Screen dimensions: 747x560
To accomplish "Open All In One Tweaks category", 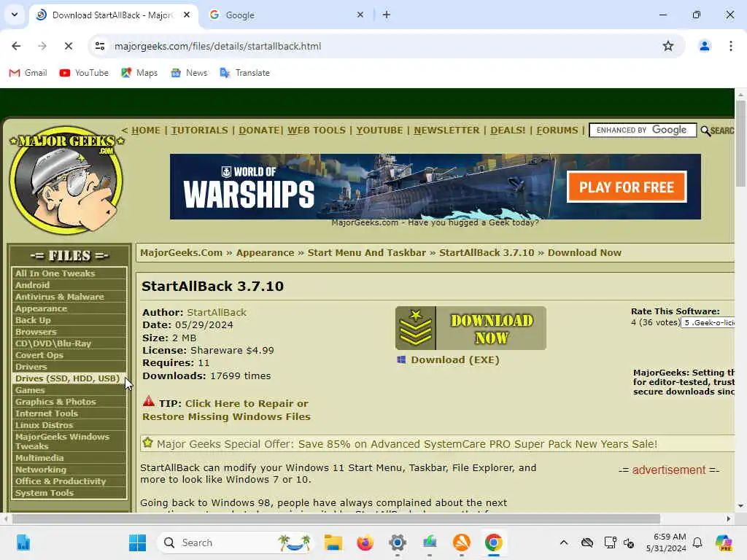I will point(69,273).
